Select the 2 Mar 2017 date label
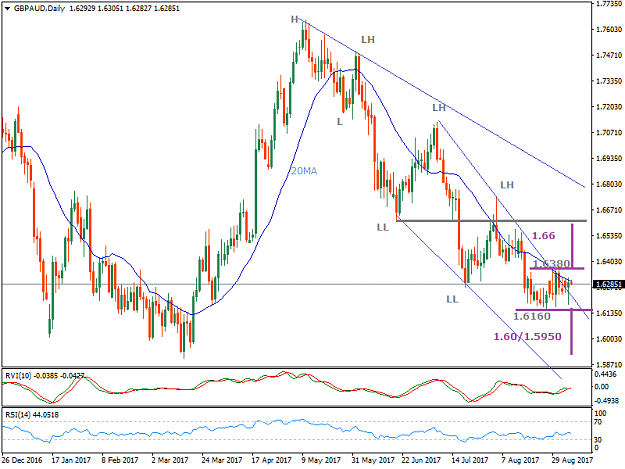The height and width of the screenshot is (469, 625). 170,460
